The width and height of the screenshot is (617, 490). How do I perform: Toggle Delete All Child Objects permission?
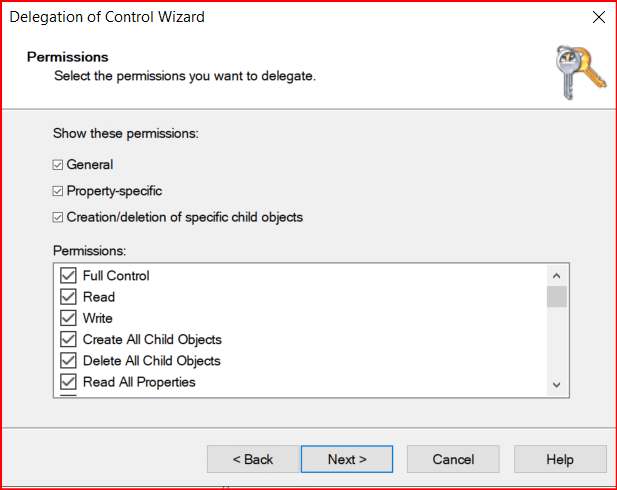(69, 361)
